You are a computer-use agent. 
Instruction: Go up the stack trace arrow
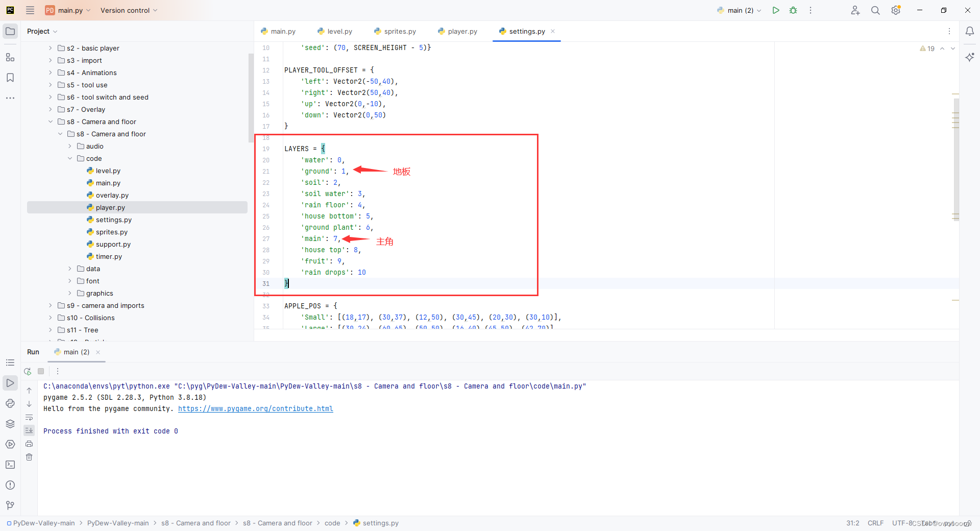coord(29,391)
